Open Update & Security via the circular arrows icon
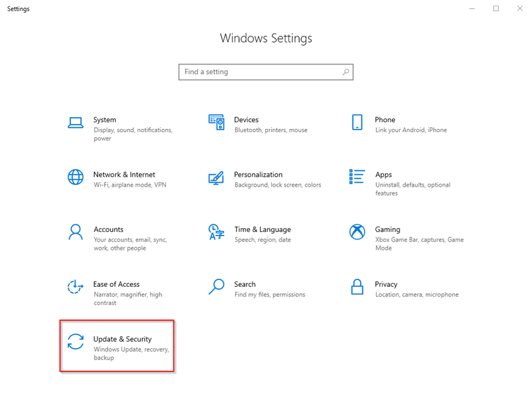Image resolution: width=532 pixels, height=399 pixels. 76,342
